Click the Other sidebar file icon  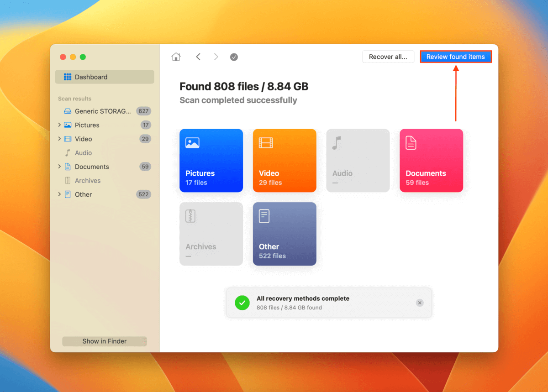(68, 194)
